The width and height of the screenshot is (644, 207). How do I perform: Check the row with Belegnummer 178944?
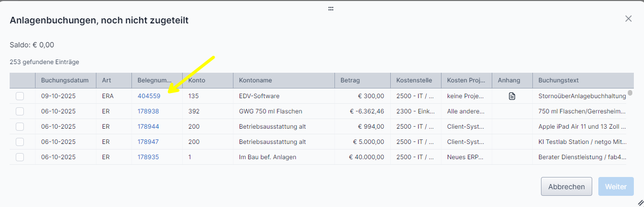pos(20,127)
